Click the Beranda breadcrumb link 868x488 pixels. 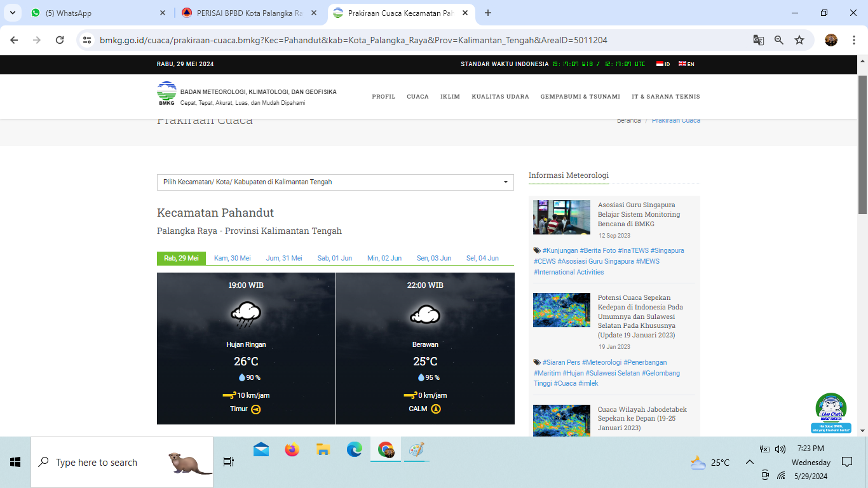pyautogui.click(x=628, y=121)
